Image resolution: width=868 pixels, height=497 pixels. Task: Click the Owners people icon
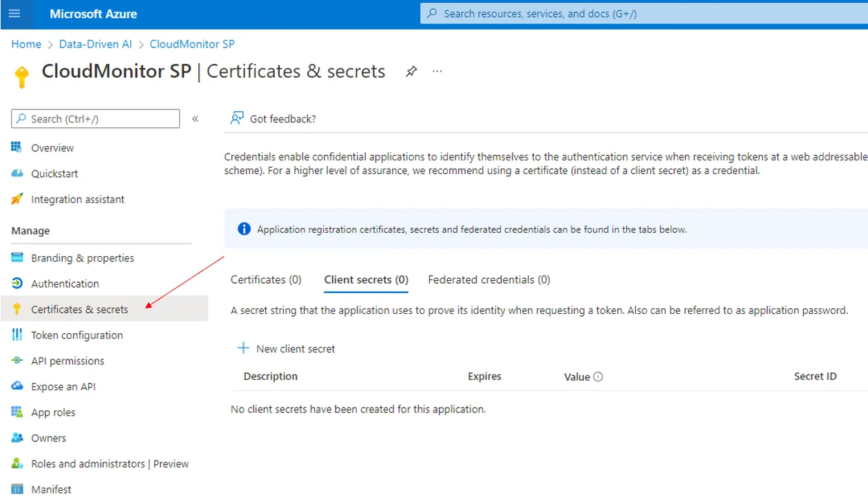[x=17, y=438]
